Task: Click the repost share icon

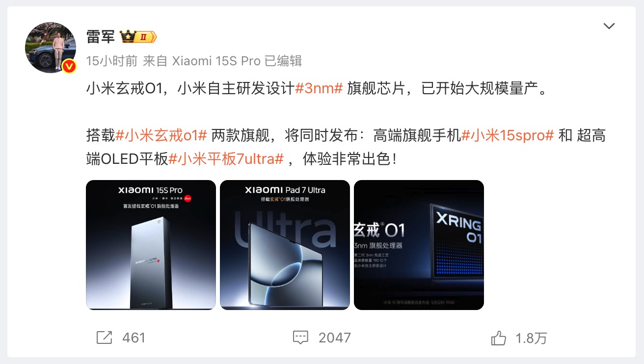Action: click(x=104, y=338)
